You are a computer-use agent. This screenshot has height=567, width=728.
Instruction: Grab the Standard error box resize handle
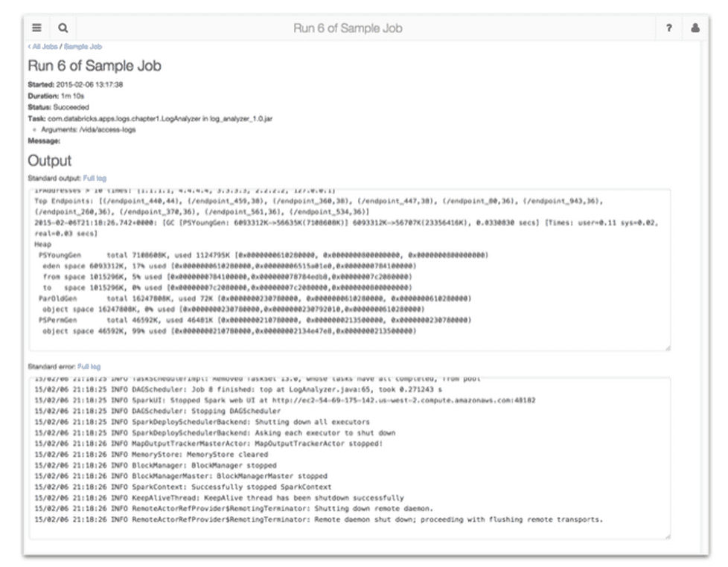click(x=666, y=535)
